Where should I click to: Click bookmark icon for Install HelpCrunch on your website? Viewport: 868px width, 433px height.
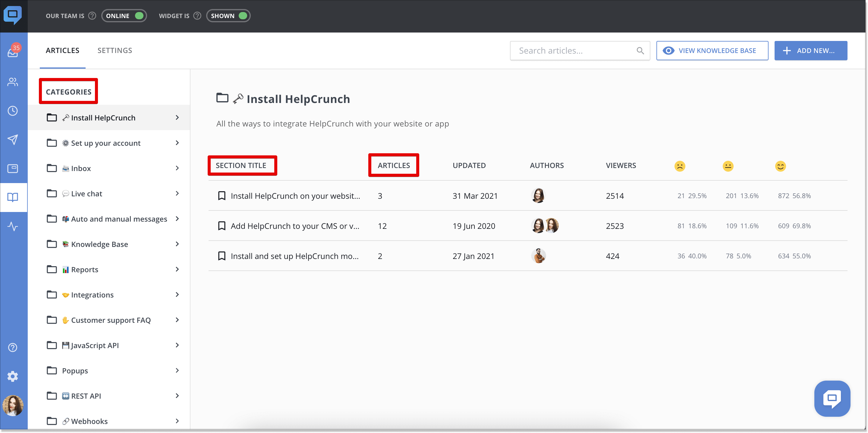pos(222,196)
